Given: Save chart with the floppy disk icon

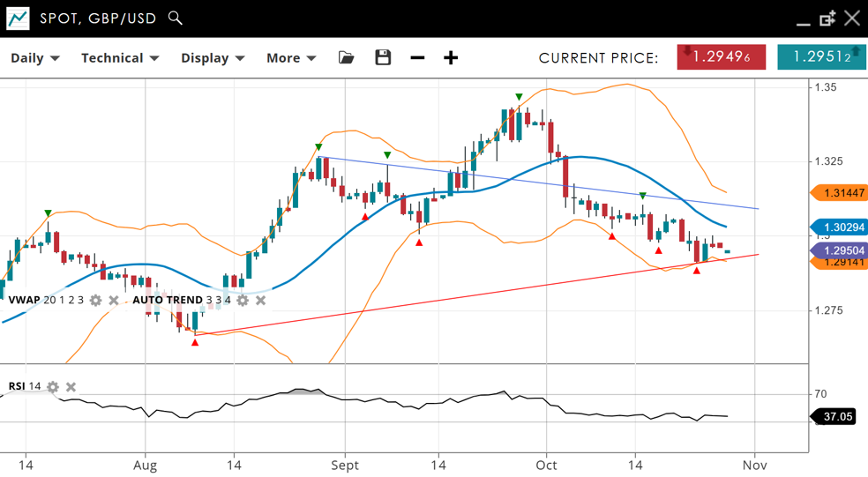Looking at the screenshot, I should tap(383, 57).
